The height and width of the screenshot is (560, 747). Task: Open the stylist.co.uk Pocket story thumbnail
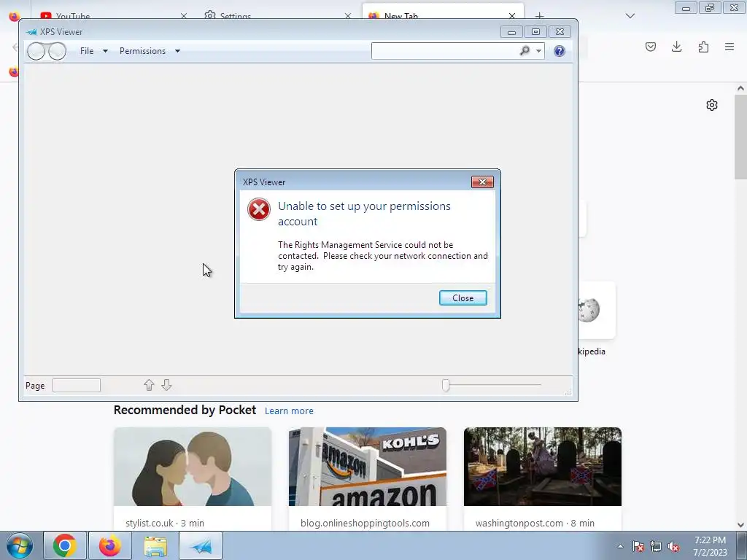193,467
